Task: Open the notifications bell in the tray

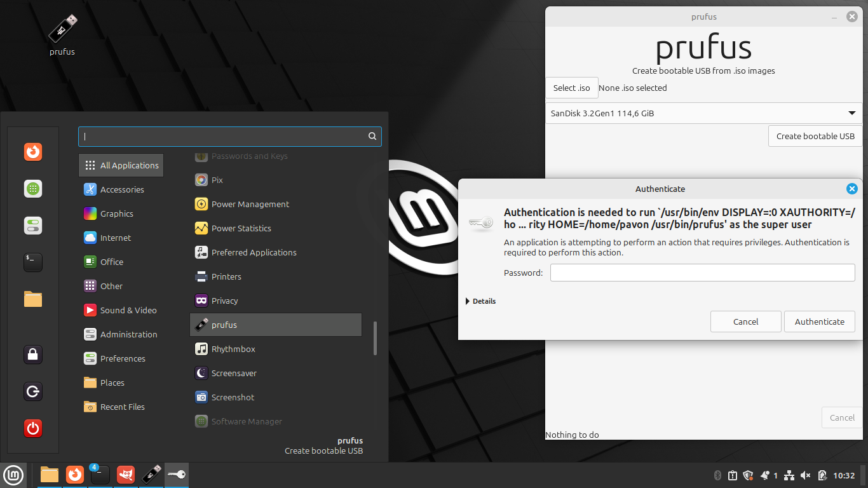Action: coord(764,475)
